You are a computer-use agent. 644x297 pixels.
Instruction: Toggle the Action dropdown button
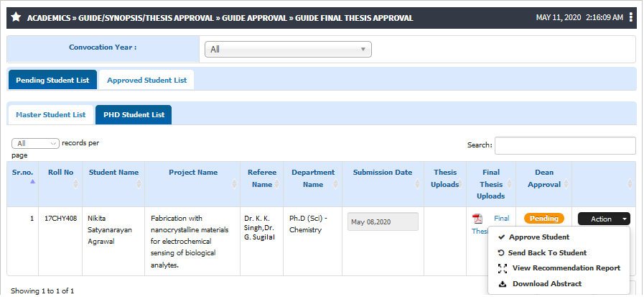tap(604, 219)
